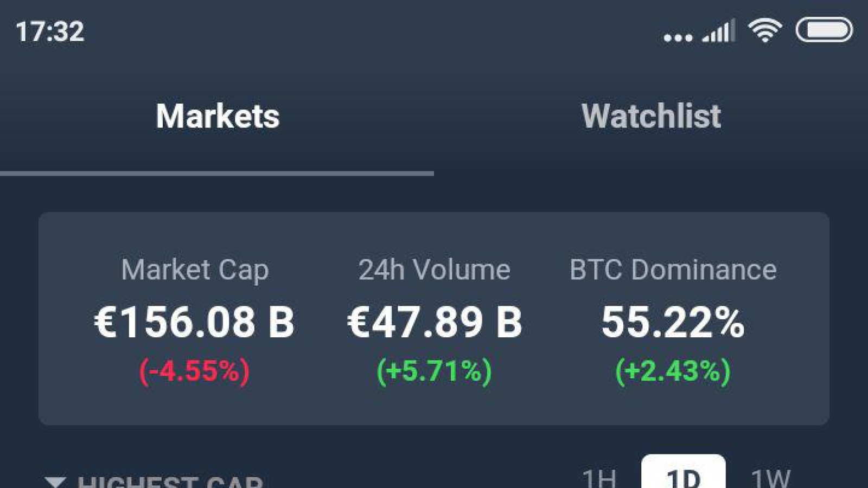Click the sort triangle arrow icon
This screenshot has width=868, height=488.
tap(55, 482)
